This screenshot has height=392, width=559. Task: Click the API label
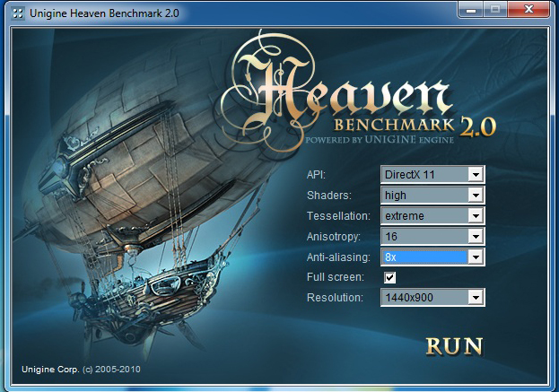(x=316, y=175)
